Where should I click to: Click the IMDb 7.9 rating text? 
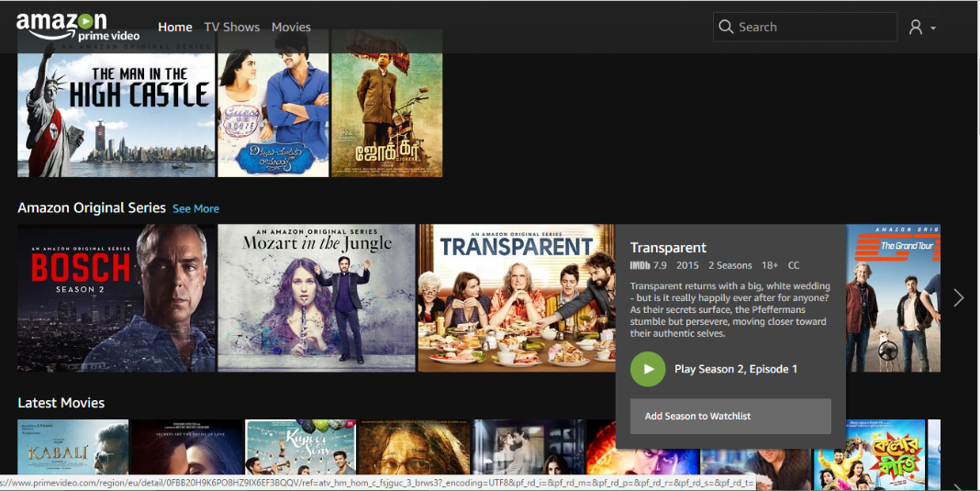pos(648,265)
